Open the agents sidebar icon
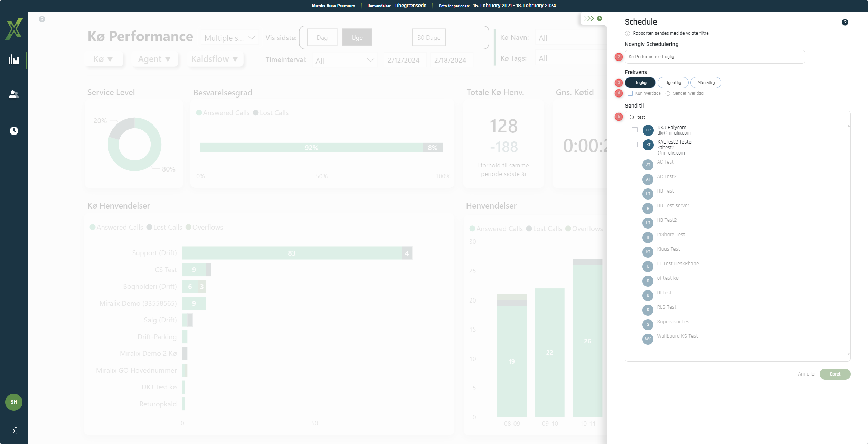The height and width of the screenshot is (444, 868). pos(14,94)
